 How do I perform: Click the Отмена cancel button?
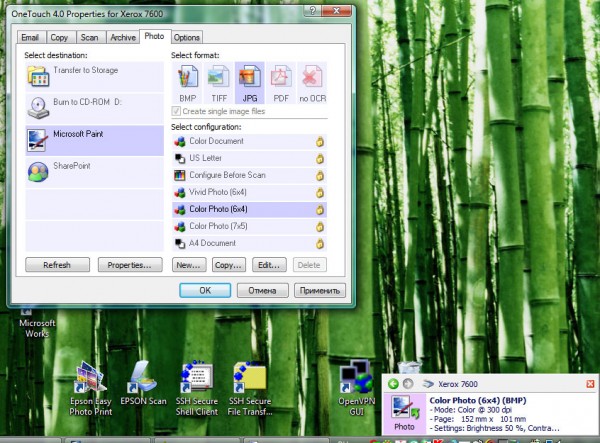click(x=262, y=290)
